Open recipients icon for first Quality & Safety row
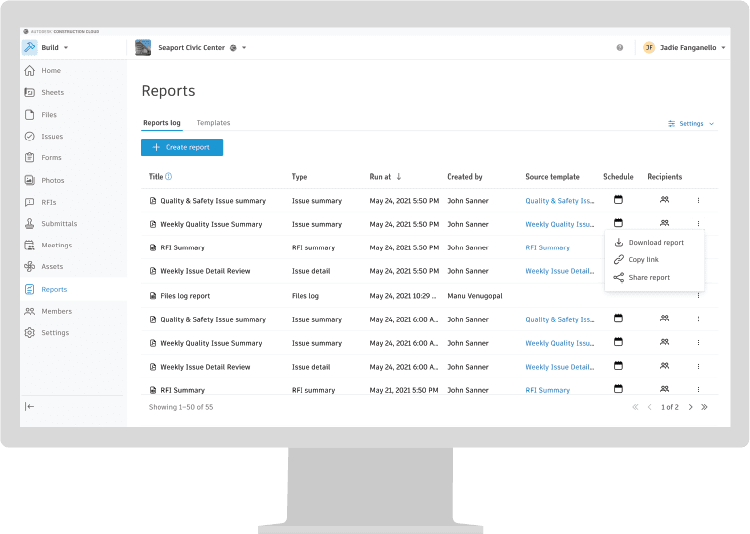This screenshot has width=750, height=534. pos(664,200)
